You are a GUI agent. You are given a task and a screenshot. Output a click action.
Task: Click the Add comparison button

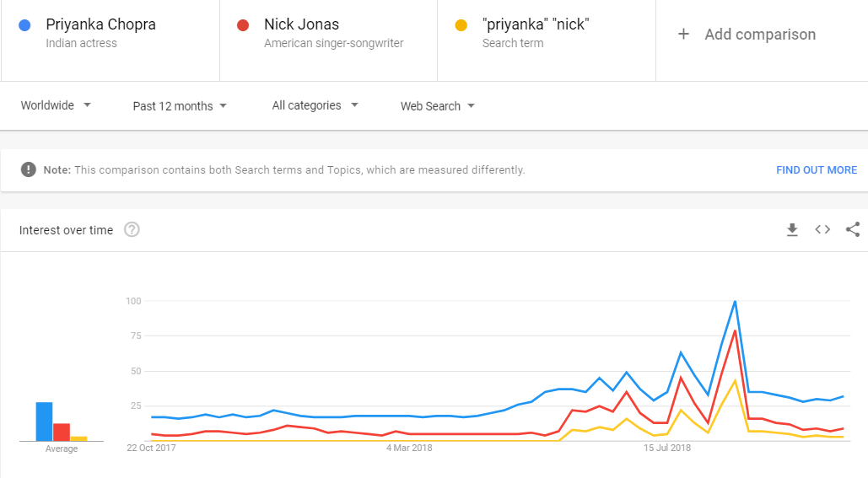coord(759,35)
